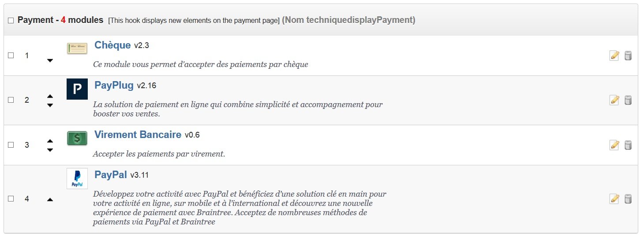Click the trash icon in PayPal row
644x235 pixels.
[628, 199]
